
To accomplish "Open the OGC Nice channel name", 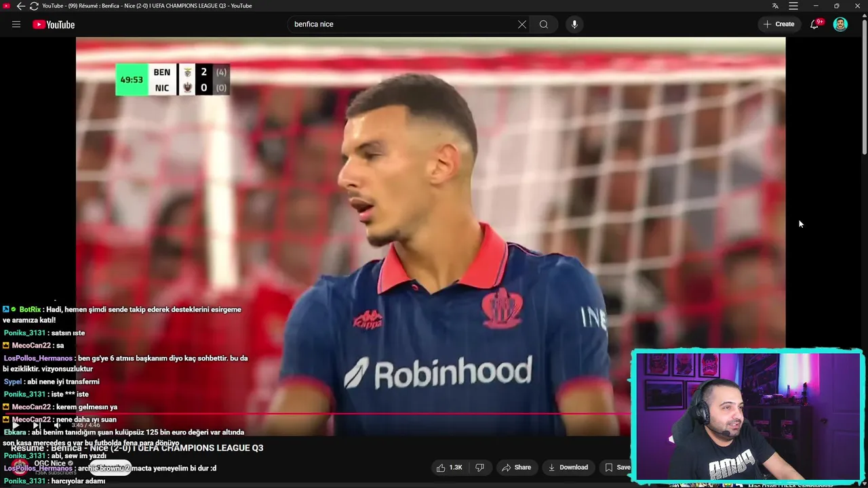I will click(50, 464).
